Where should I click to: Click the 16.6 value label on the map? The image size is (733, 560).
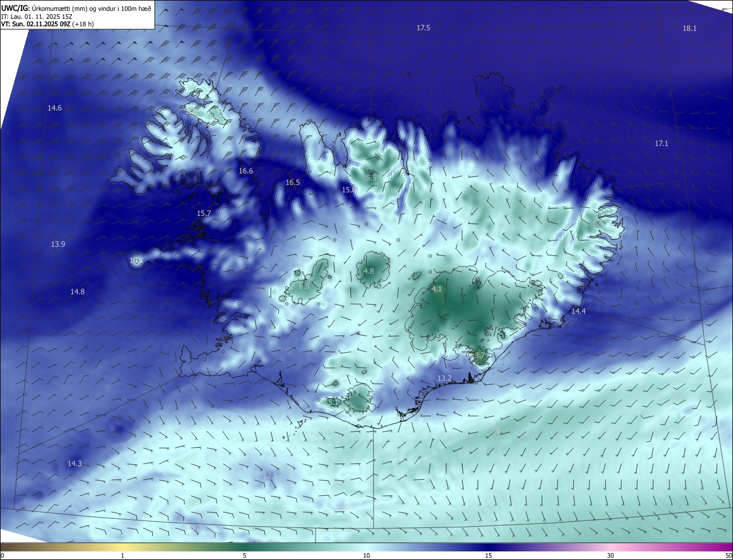[246, 171]
